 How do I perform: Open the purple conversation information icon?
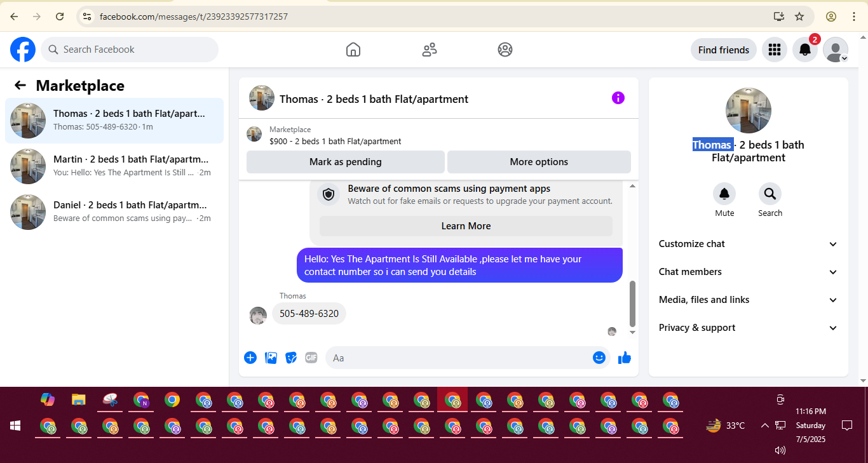point(618,98)
